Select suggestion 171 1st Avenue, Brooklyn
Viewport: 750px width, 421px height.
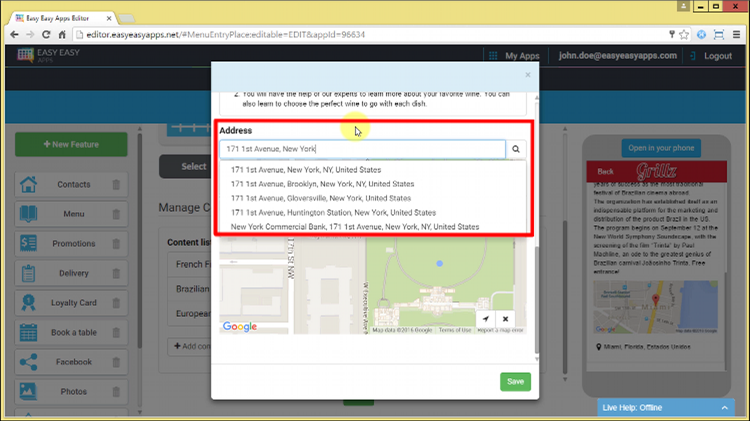322,184
